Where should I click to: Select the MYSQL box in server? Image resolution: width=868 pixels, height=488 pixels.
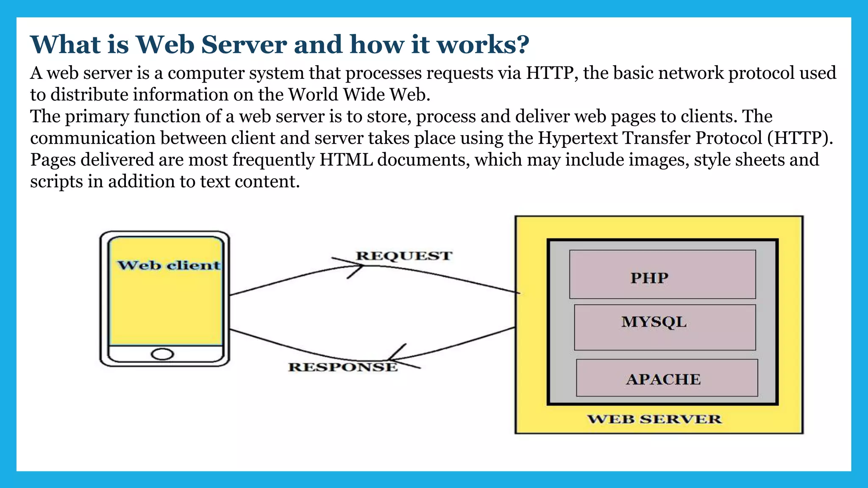click(x=665, y=327)
